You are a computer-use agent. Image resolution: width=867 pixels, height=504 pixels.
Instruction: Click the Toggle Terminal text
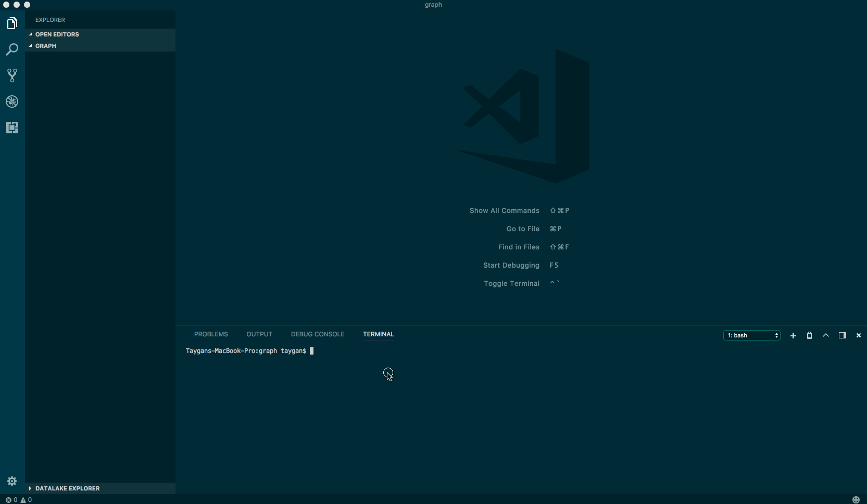(x=511, y=284)
